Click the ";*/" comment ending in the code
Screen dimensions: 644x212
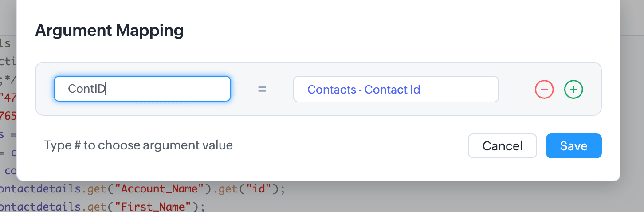pos(8,80)
